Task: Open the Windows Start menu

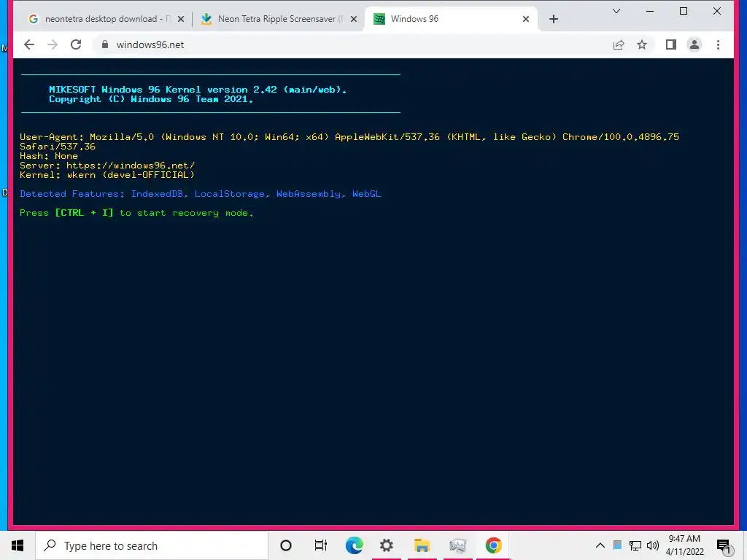Action: click(18, 545)
